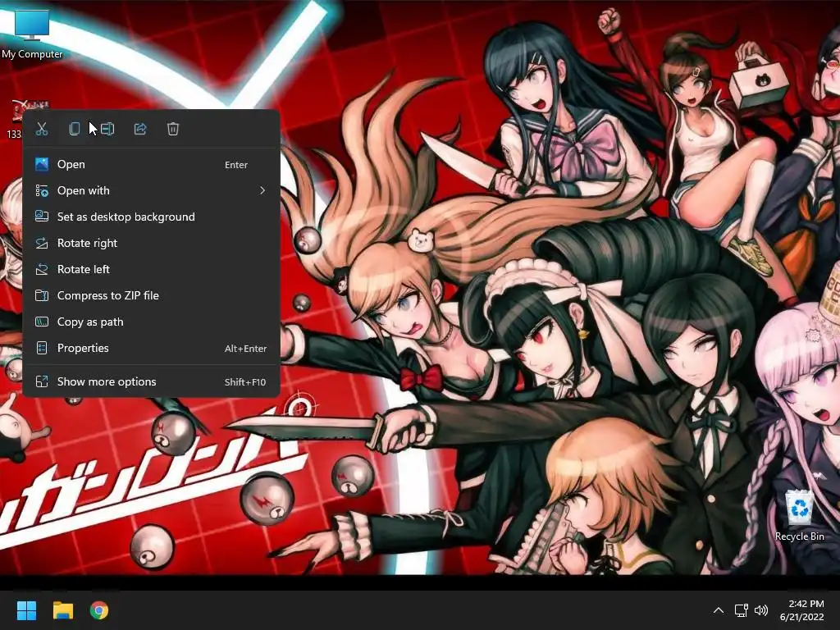Open the My Computer desktop icon

(32, 33)
